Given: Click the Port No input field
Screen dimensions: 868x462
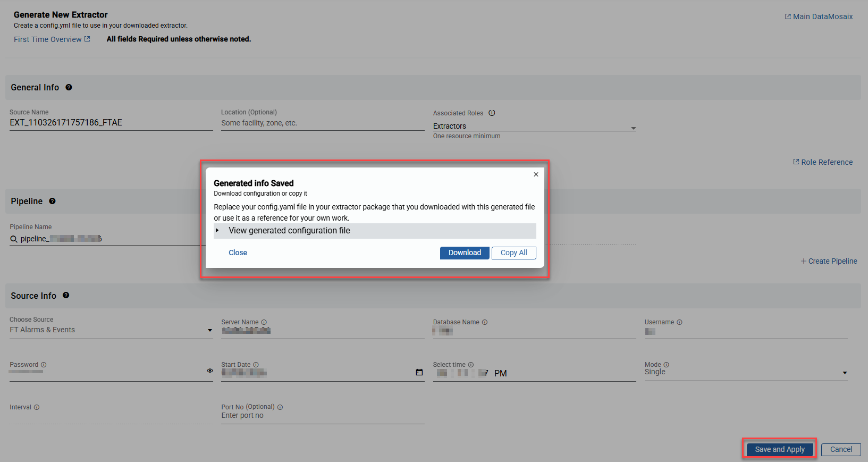Looking at the screenshot, I should [x=323, y=416].
